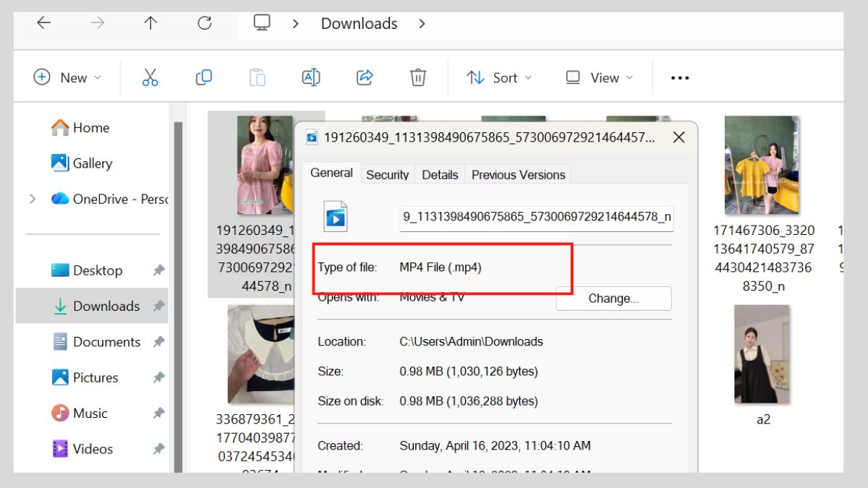868x488 pixels.
Task: Open the See more ellipsis icon
Action: (678, 77)
